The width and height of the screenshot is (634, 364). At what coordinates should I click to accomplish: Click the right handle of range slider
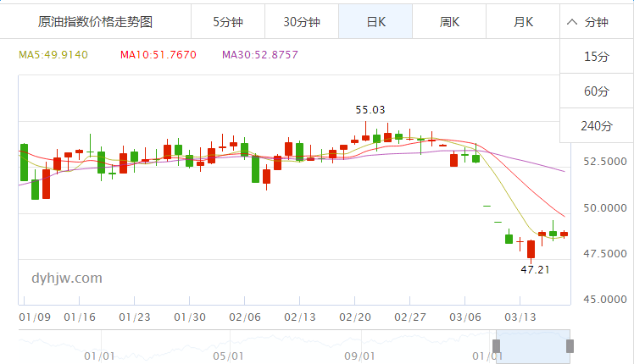pos(570,345)
